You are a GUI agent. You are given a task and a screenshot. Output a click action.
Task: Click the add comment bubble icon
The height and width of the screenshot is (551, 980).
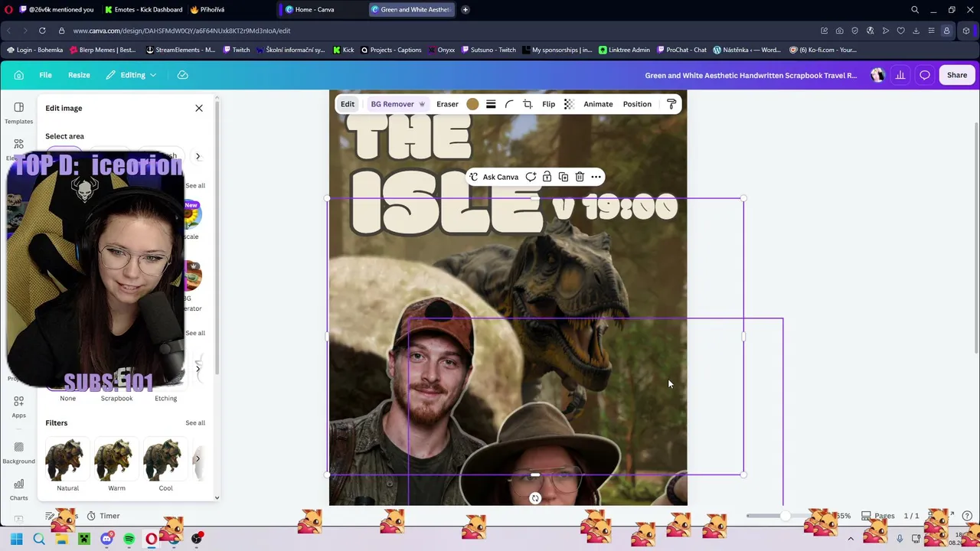pyautogui.click(x=531, y=177)
